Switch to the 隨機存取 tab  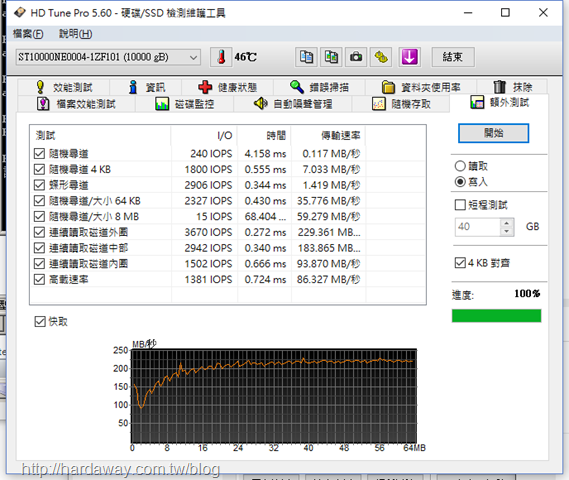click(x=401, y=104)
